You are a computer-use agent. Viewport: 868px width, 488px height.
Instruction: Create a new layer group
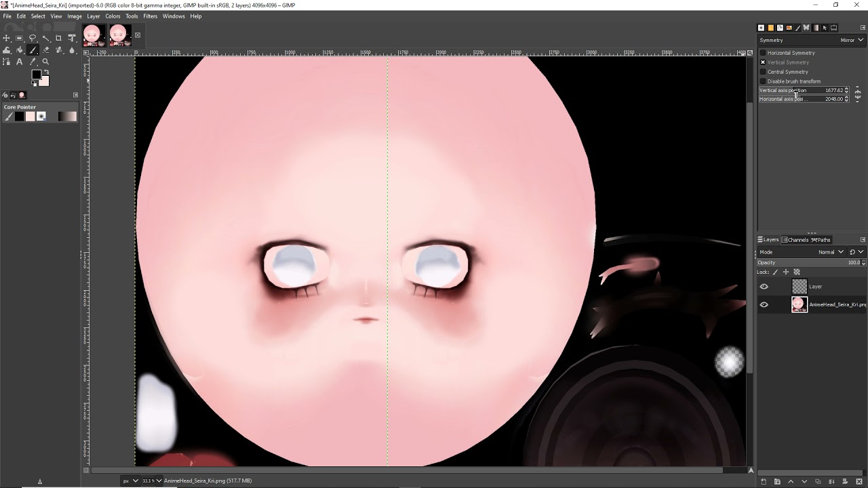tap(777, 481)
